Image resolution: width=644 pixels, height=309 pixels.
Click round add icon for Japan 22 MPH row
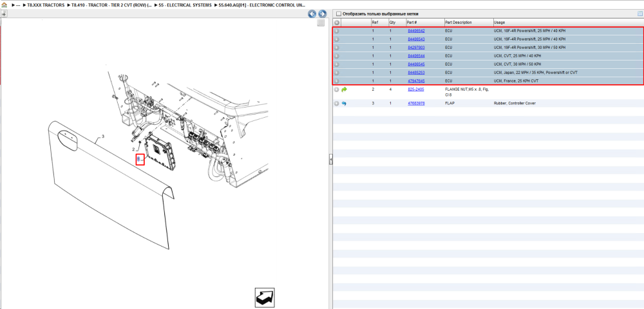click(x=337, y=73)
